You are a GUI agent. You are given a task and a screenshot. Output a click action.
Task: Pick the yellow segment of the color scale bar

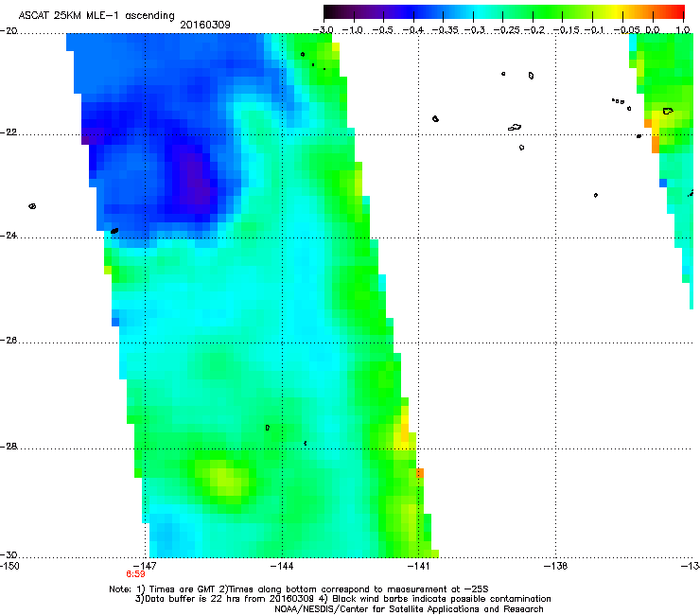(x=615, y=12)
